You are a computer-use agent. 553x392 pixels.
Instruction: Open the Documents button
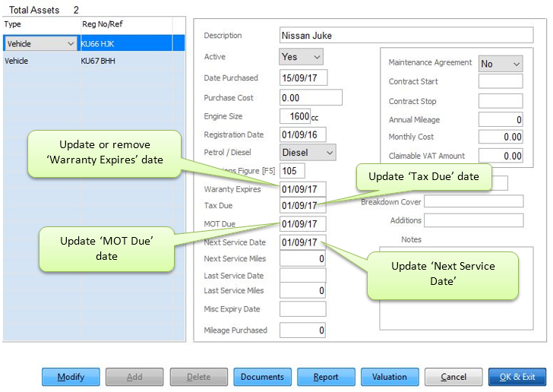coord(262,377)
